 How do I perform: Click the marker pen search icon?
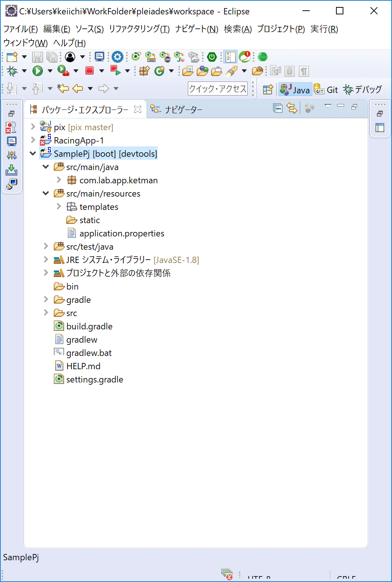tap(232, 71)
